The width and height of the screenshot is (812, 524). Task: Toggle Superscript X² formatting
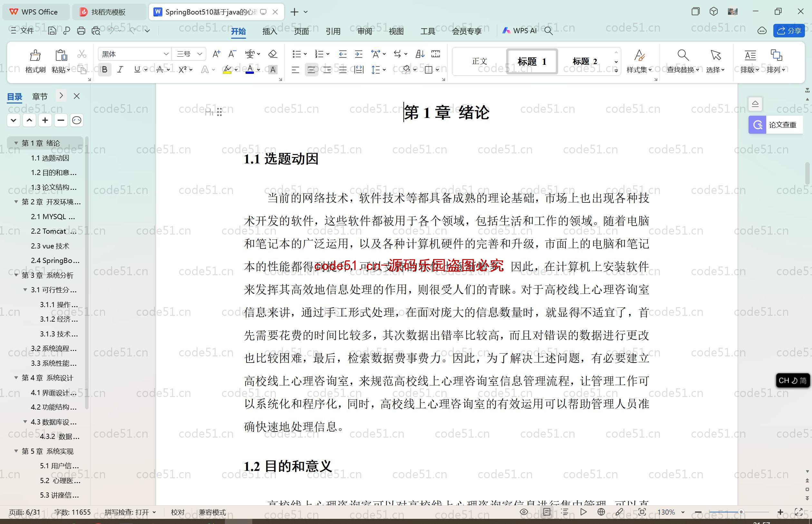[x=182, y=70]
